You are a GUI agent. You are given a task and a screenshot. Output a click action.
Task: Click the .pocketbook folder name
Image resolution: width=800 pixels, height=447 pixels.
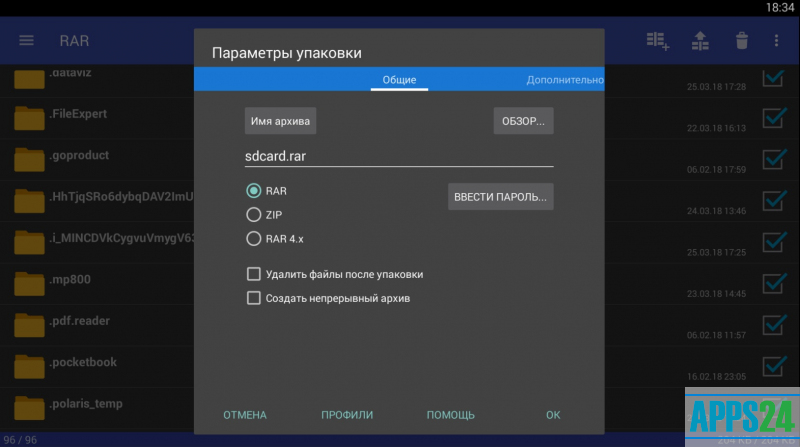point(83,362)
